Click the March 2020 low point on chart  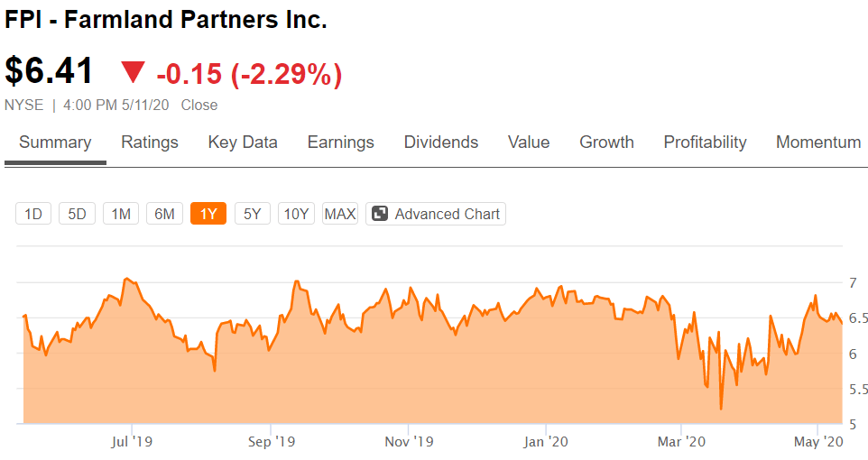click(x=721, y=409)
